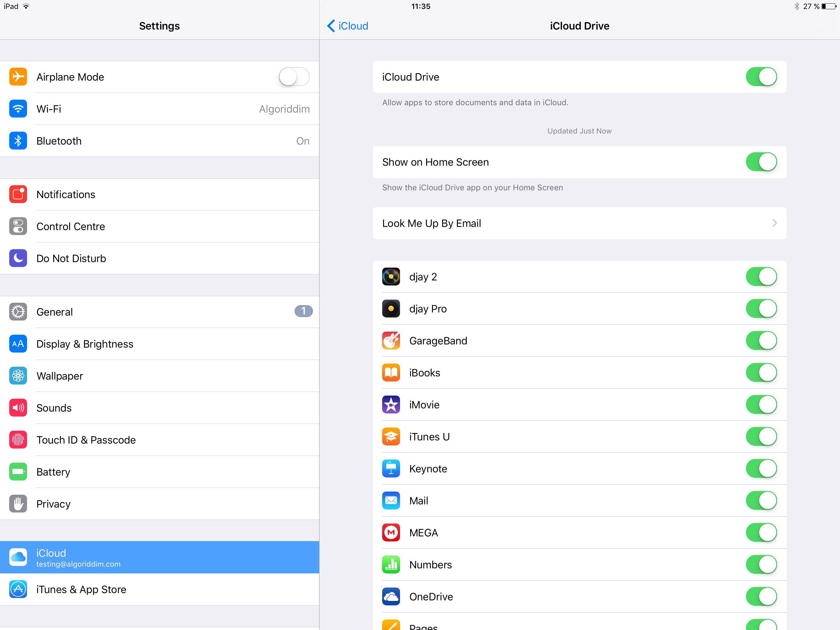
Task: Open Sounds settings row
Action: click(160, 408)
